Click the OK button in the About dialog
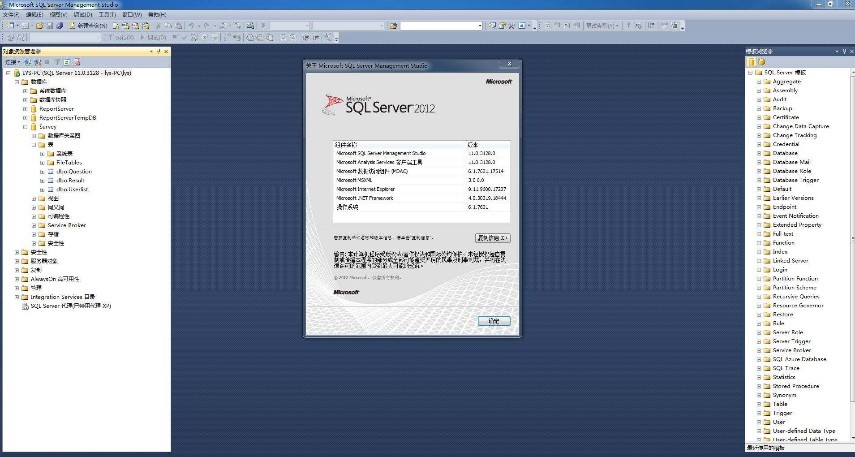The image size is (855, 457). point(494,321)
